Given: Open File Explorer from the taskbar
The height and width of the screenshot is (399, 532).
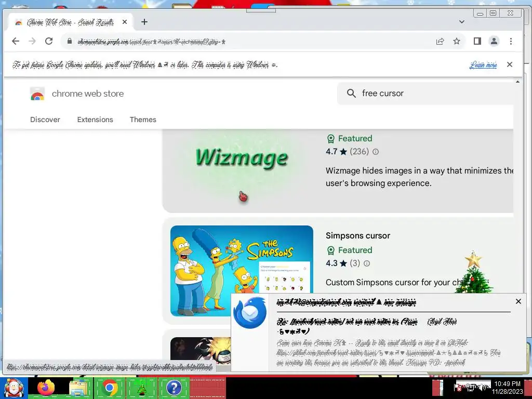Looking at the screenshot, I should tap(78, 388).
